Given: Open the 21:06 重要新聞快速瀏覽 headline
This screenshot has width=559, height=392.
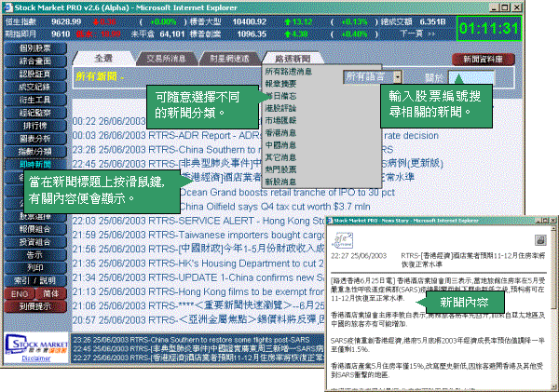Looking at the screenshot, I should coord(199,305).
